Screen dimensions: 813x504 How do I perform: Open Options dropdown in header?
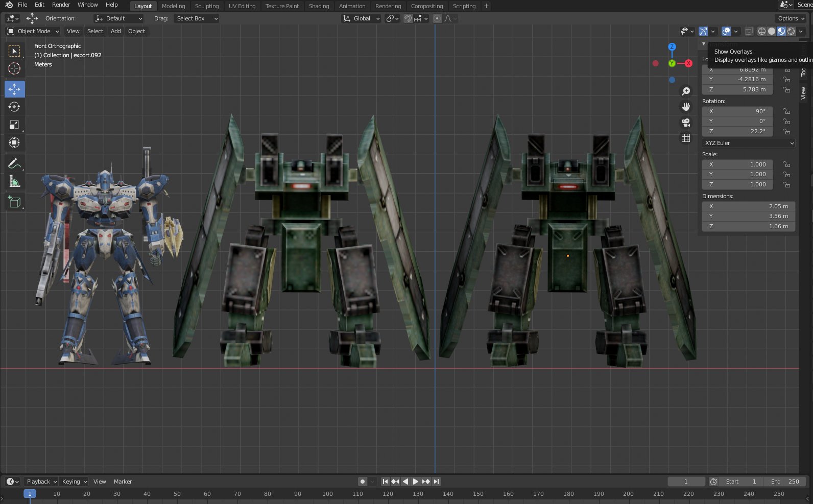click(791, 18)
